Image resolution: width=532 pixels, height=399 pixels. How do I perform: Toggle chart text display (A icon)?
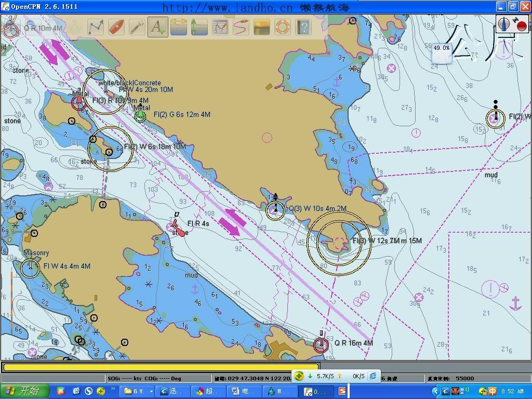tap(158, 27)
